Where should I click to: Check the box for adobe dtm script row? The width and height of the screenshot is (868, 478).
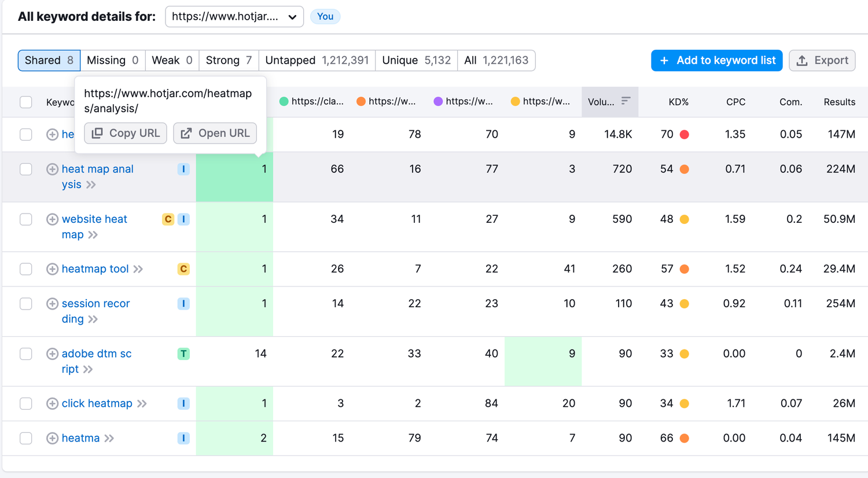point(26,354)
